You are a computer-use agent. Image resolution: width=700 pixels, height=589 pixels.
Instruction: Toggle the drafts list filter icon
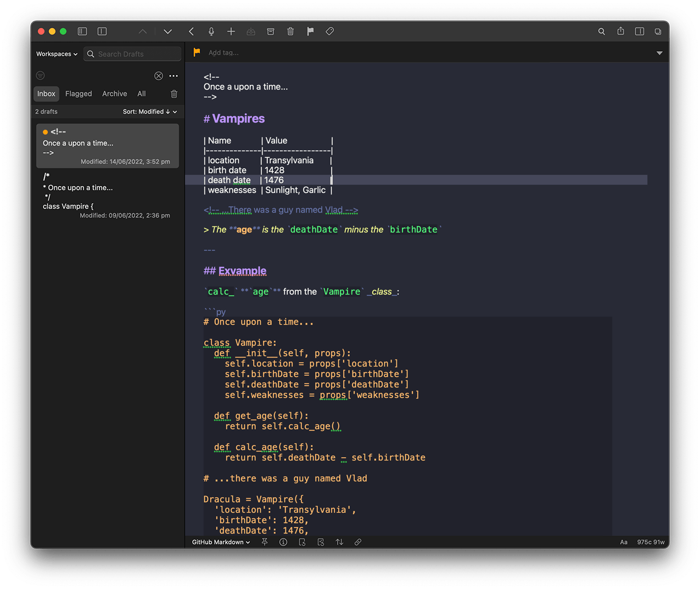tap(40, 75)
